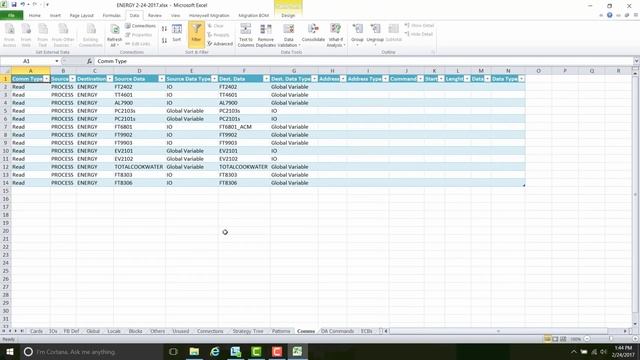Open the Source Data filter dropdown
640x360 pixels.
[162, 79]
